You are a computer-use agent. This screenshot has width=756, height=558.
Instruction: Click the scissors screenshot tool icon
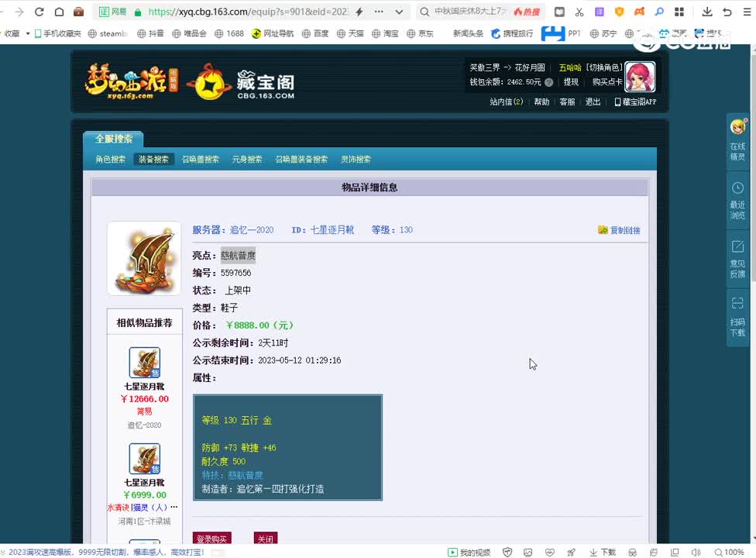point(579,12)
